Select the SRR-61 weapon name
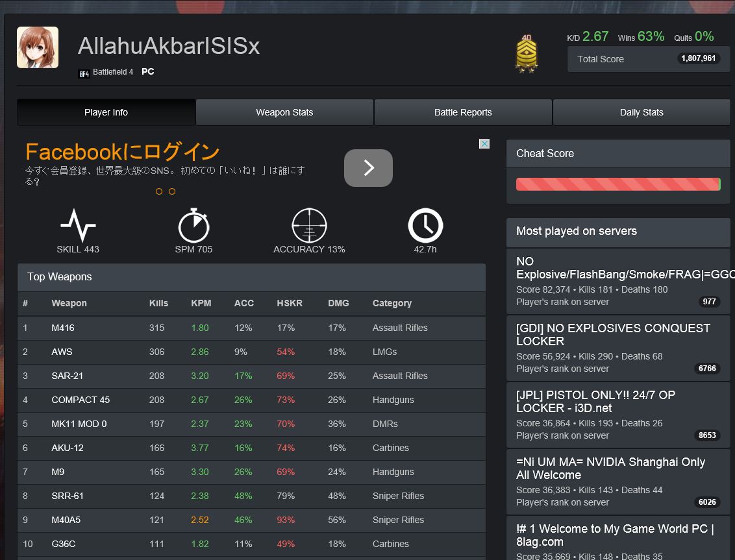 pos(67,496)
